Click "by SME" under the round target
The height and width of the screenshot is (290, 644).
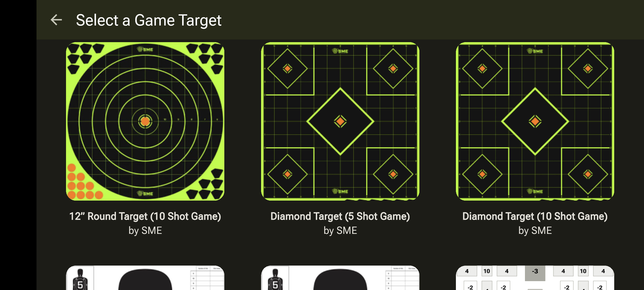(145, 231)
